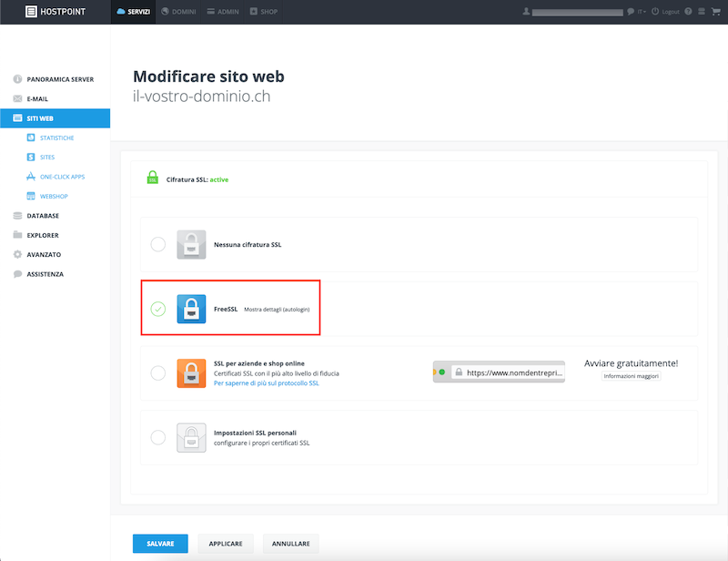The width and height of the screenshot is (728, 561).
Task: Click the help question mark icon
Action: click(688, 12)
